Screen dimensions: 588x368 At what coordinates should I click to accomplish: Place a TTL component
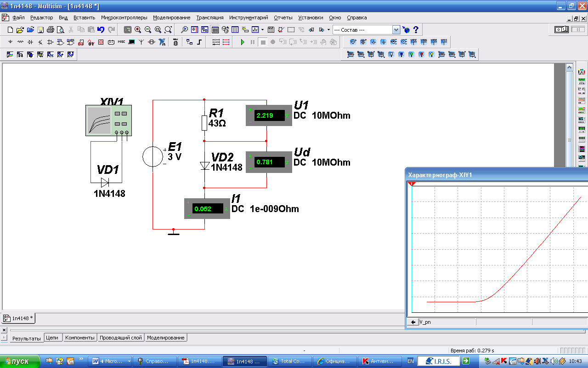coord(61,42)
